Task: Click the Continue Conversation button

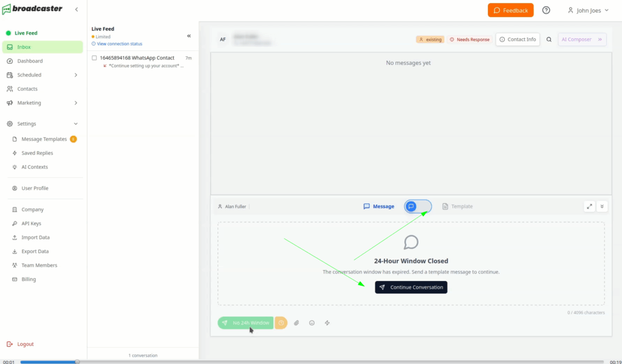Action: [411, 287]
